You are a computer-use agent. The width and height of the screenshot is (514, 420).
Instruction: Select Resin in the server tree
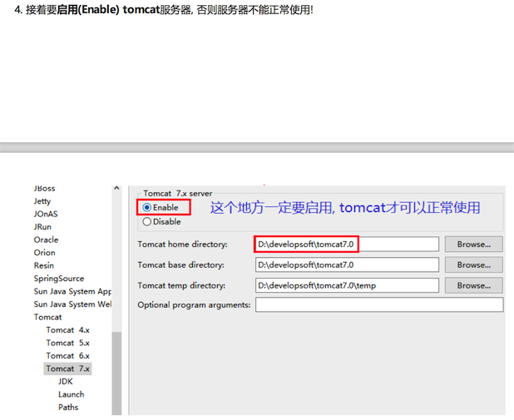(43, 265)
